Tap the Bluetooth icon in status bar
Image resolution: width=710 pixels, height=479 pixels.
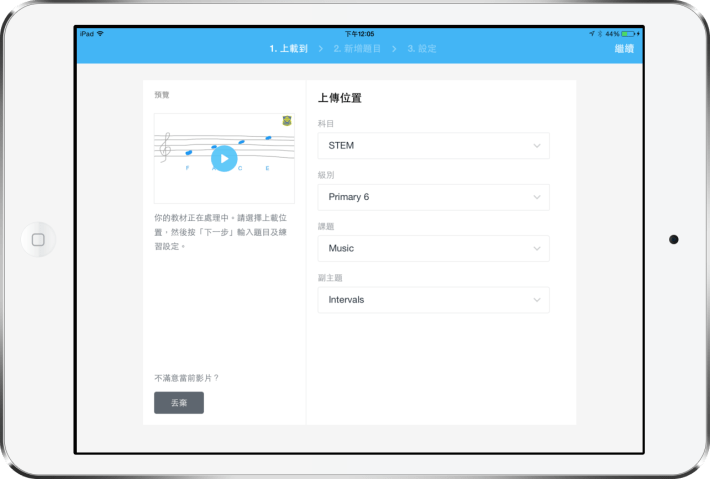click(599, 34)
